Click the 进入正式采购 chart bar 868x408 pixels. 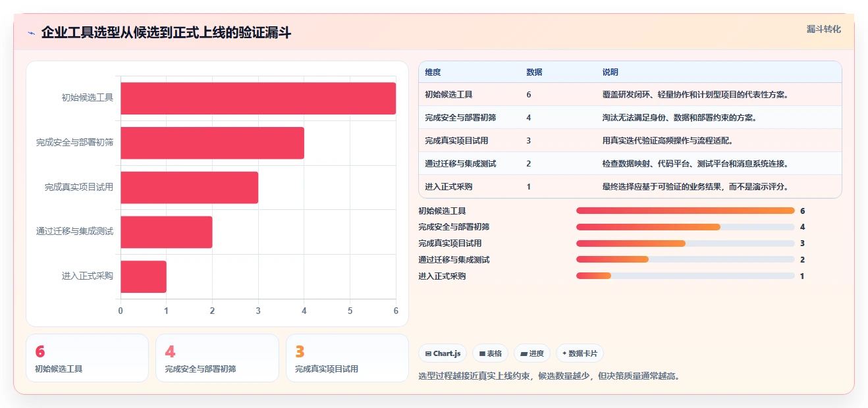143,277
